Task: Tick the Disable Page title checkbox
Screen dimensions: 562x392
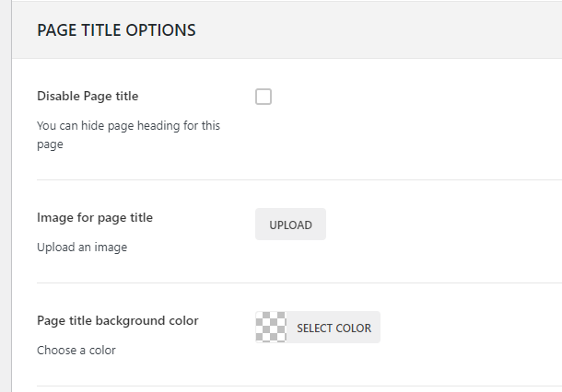Action: point(263,97)
